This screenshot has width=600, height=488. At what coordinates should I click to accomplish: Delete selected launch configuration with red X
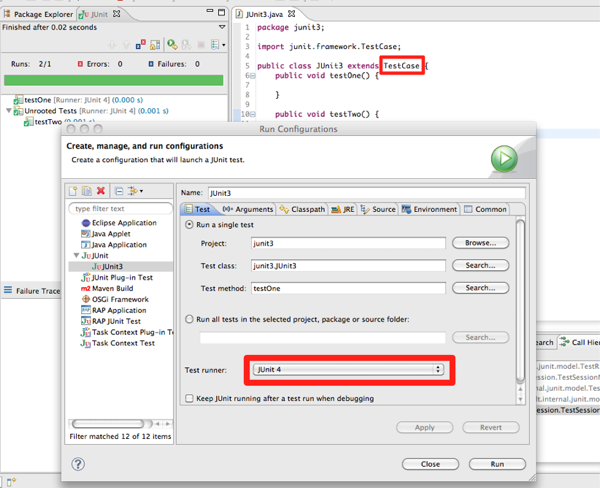(101, 191)
